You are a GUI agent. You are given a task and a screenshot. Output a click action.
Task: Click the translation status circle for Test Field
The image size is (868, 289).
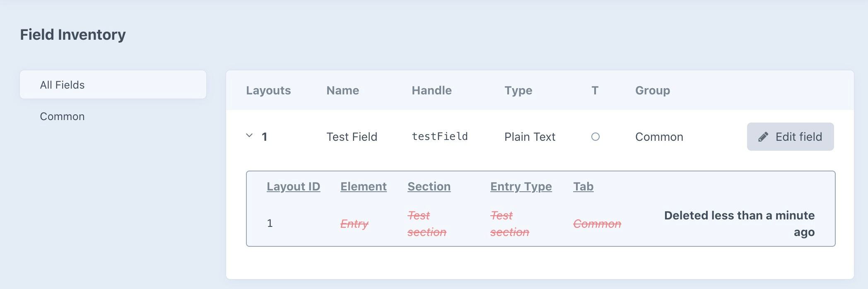tap(596, 137)
